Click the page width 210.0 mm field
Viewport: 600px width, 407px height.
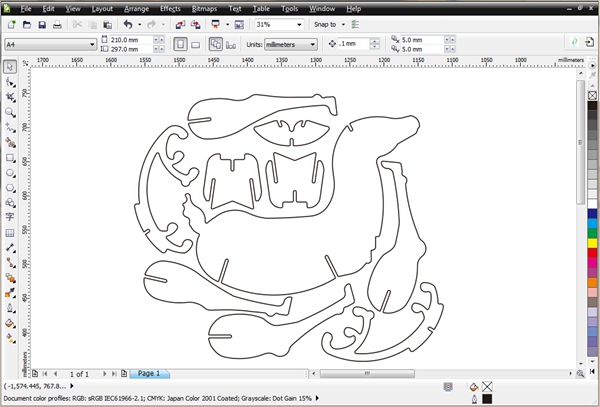tap(131, 40)
